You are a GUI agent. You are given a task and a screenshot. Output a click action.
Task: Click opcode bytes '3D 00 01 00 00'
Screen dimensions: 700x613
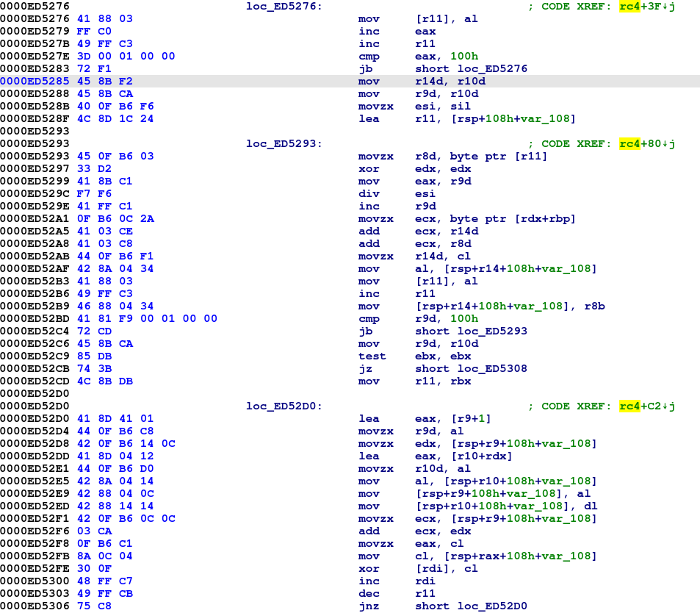(x=126, y=57)
